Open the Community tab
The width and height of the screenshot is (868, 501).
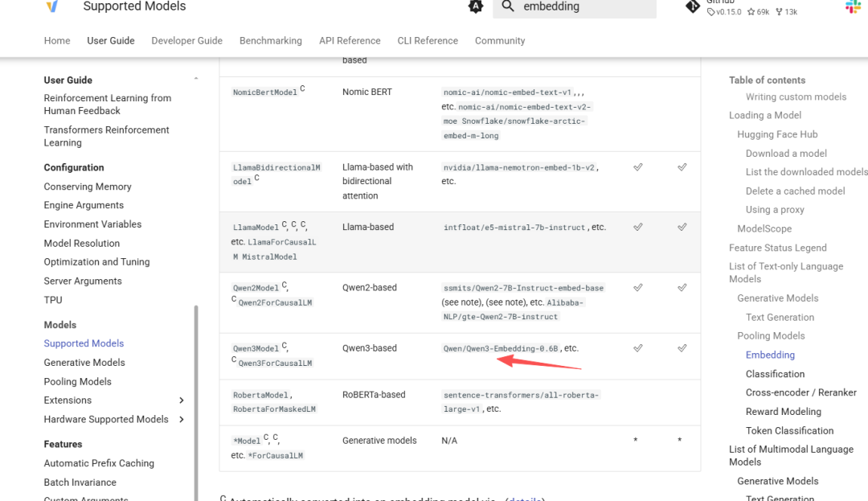(x=500, y=40)
